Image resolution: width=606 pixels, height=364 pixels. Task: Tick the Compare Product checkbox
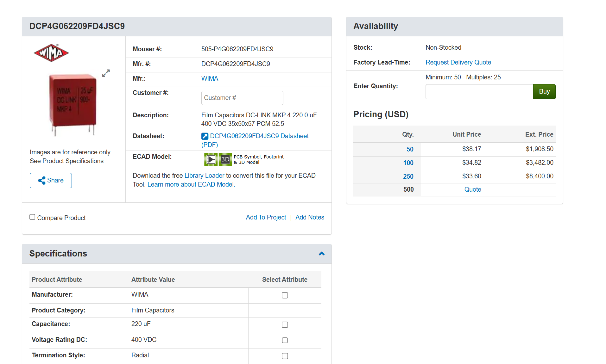32,217
